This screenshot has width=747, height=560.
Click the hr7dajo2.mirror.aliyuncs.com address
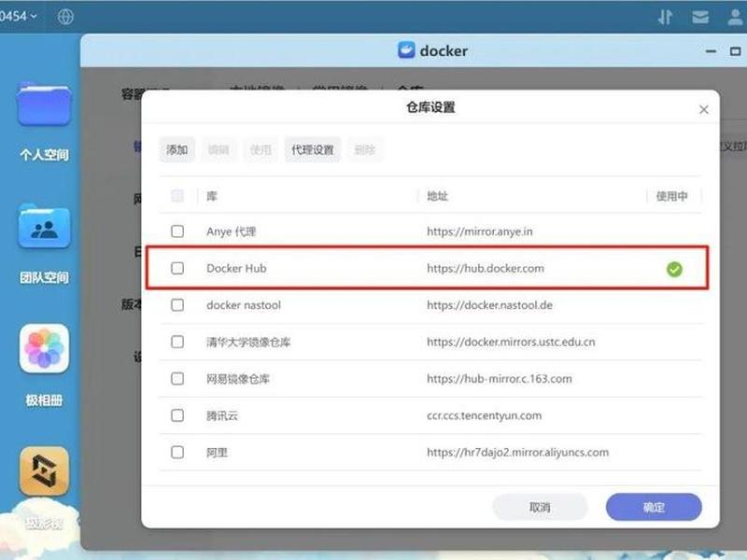[518, 452]
